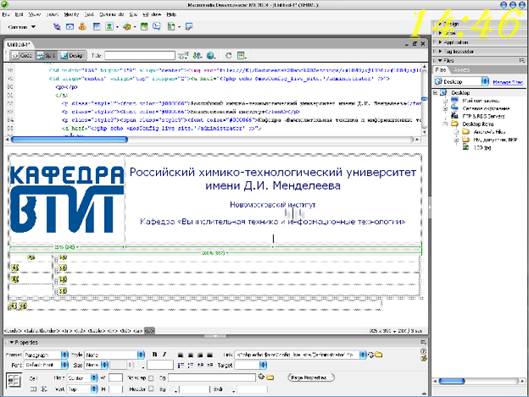
Task: Open the Help menu
Action: tap(171, 15)
